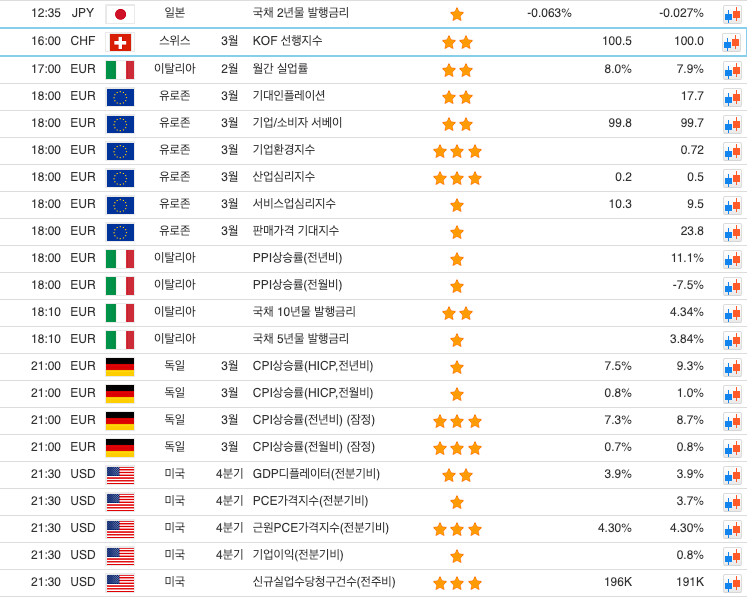The height and width of the screenshot is (598, 747).
Task: Select the PCE가격지수(전분기비) event
Action: pos(310,501)
